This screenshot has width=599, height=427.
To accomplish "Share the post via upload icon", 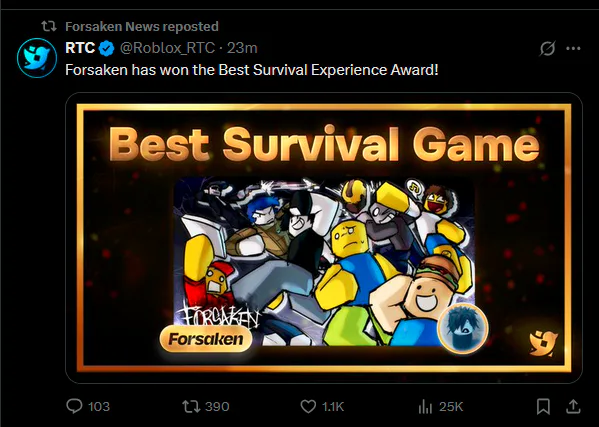I will [x=573, y=406].
